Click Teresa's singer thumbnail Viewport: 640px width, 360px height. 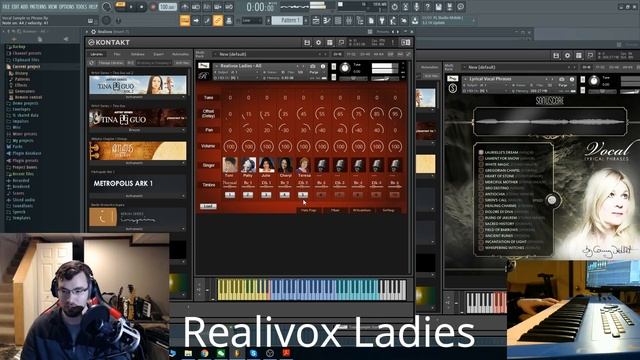coord(303,164)
